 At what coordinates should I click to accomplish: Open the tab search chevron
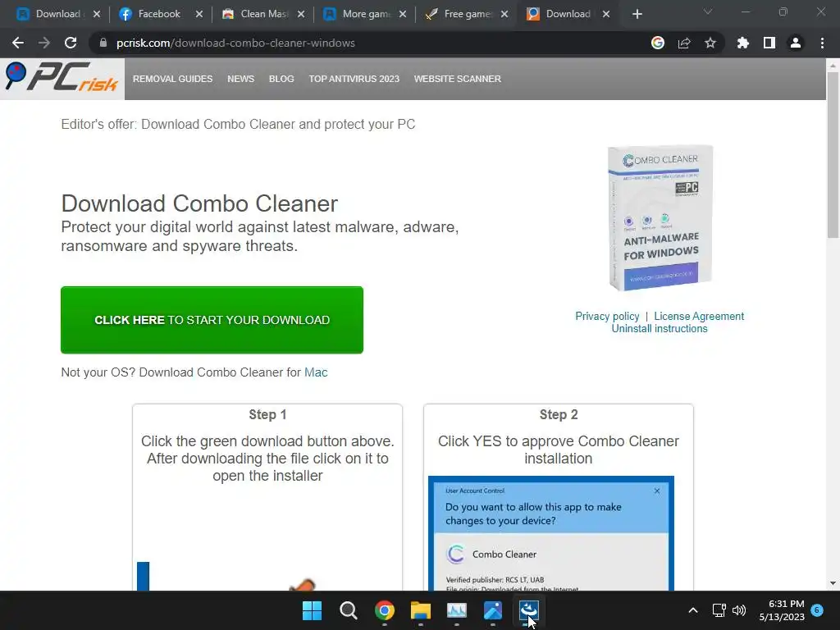[708, 11]
